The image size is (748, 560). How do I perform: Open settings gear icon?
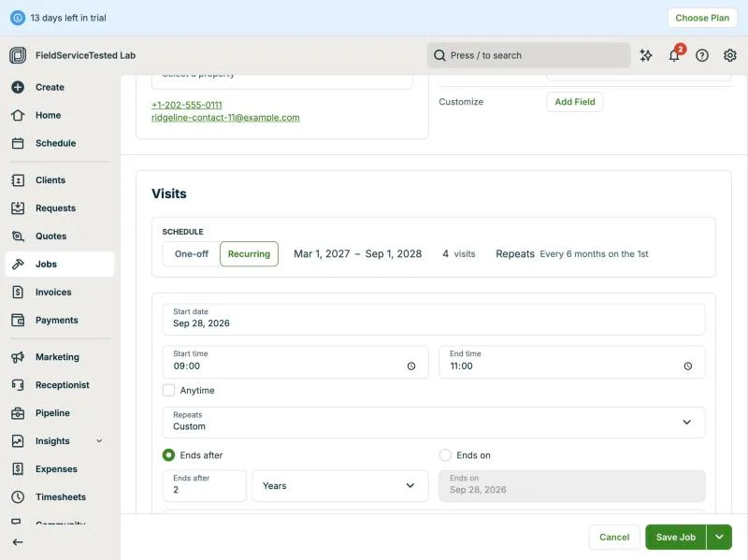click(x=730, y=55)
